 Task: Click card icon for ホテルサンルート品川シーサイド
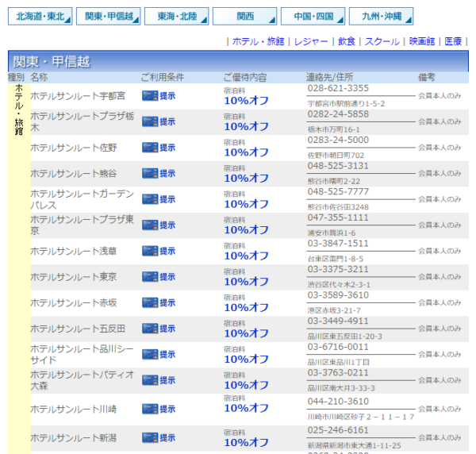[x=150, y=354]
